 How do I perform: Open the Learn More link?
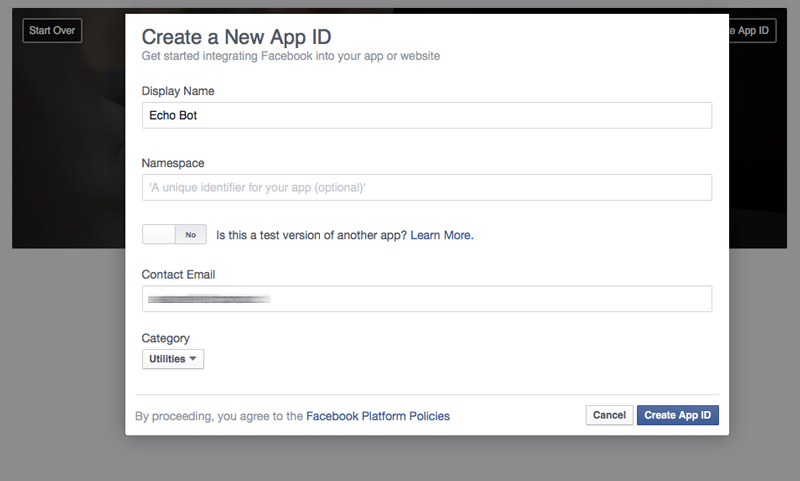pos(442,235)
